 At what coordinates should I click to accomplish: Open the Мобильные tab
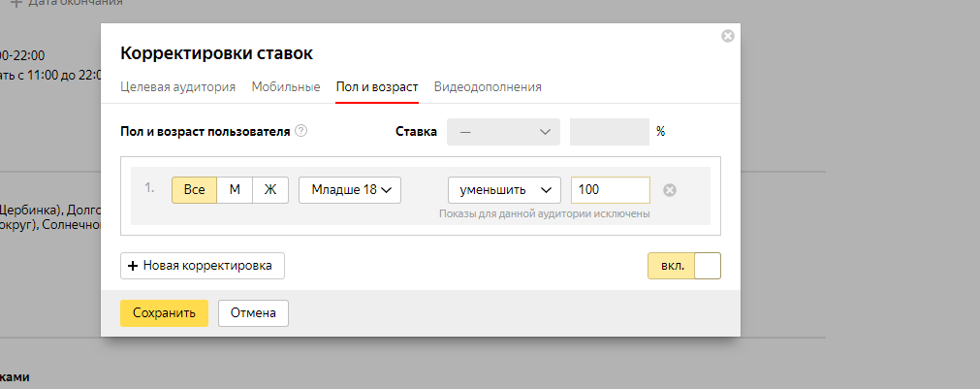click(286, 87)
